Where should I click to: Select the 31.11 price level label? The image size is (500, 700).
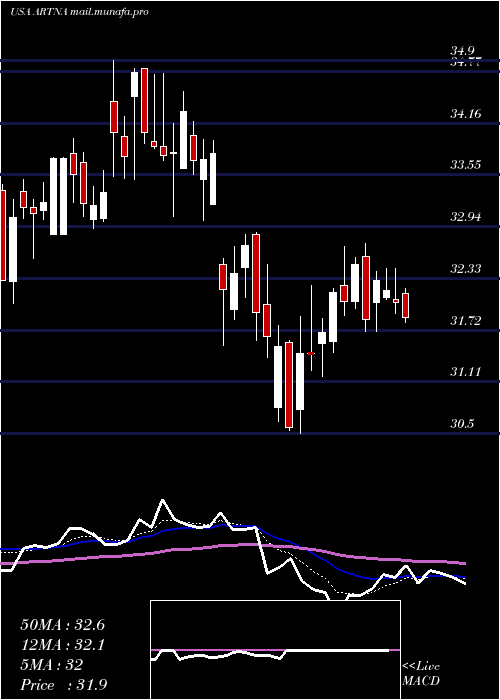click(465, 372)
